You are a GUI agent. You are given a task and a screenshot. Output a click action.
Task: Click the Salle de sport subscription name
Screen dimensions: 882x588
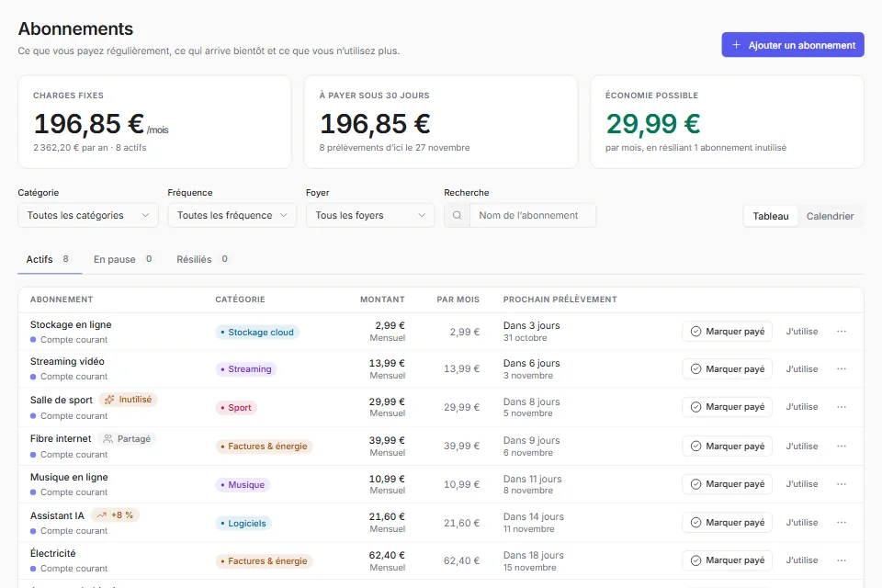point(62,400)
